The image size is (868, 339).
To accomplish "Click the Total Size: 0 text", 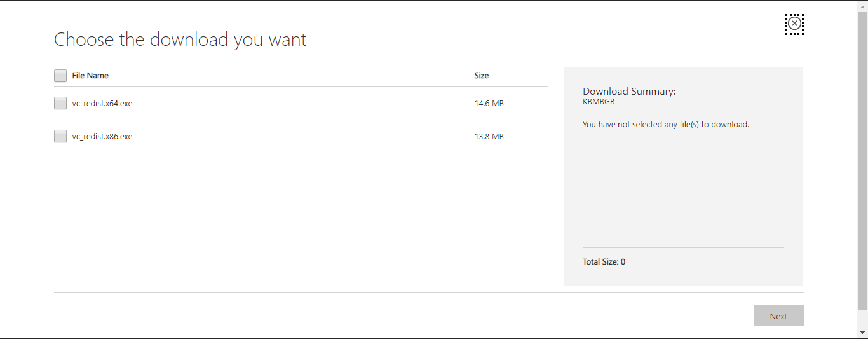I will (x=604, y=262).
